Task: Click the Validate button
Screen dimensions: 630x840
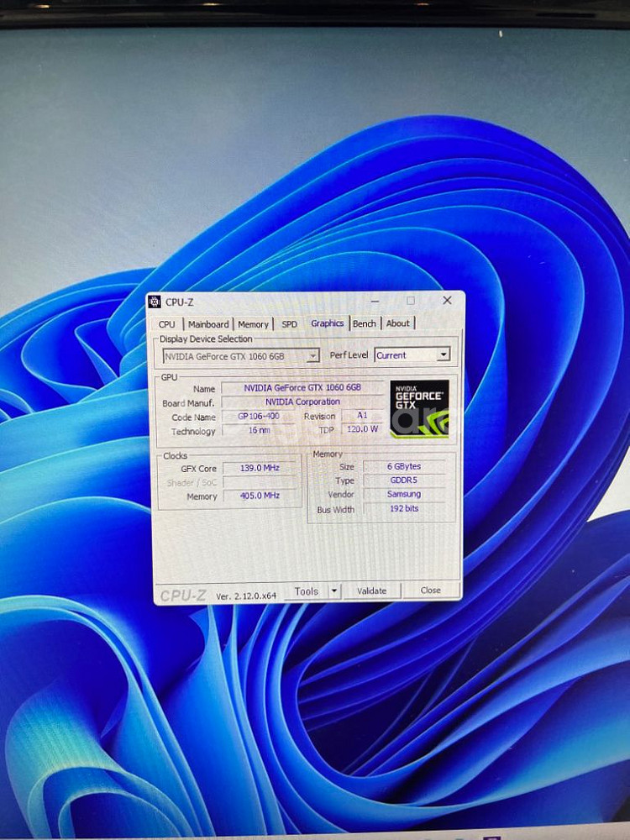Action: (371, 591)
